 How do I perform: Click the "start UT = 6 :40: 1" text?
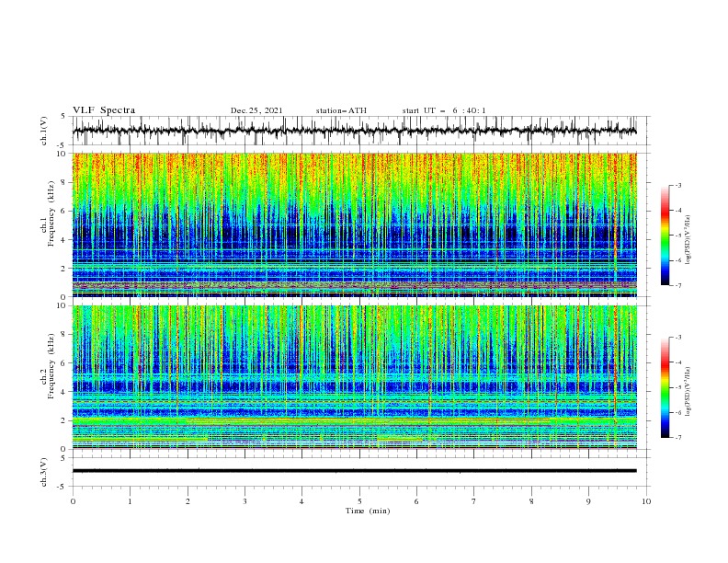click(x=444, y=110)
